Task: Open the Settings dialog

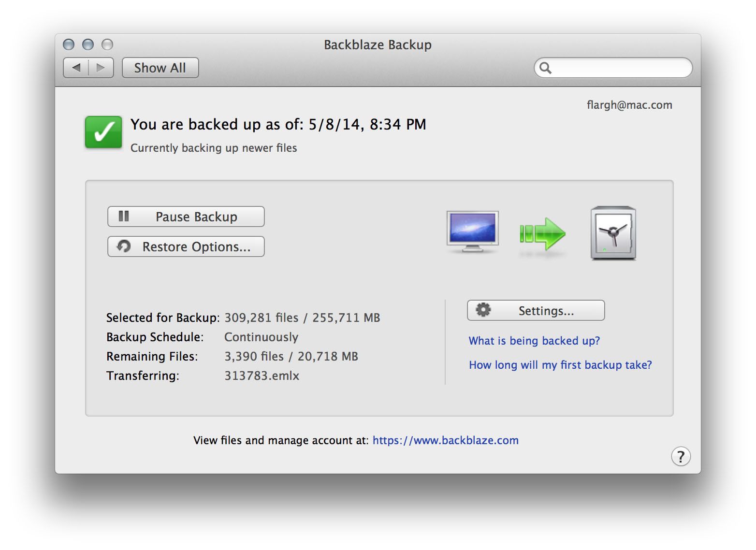Action: coord(536,310)
